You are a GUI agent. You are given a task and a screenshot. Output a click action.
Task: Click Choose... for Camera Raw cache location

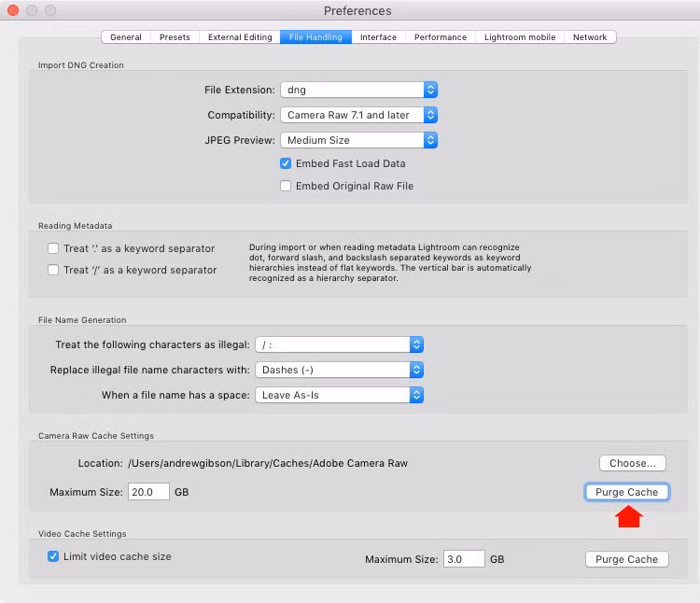pos(632,463)
